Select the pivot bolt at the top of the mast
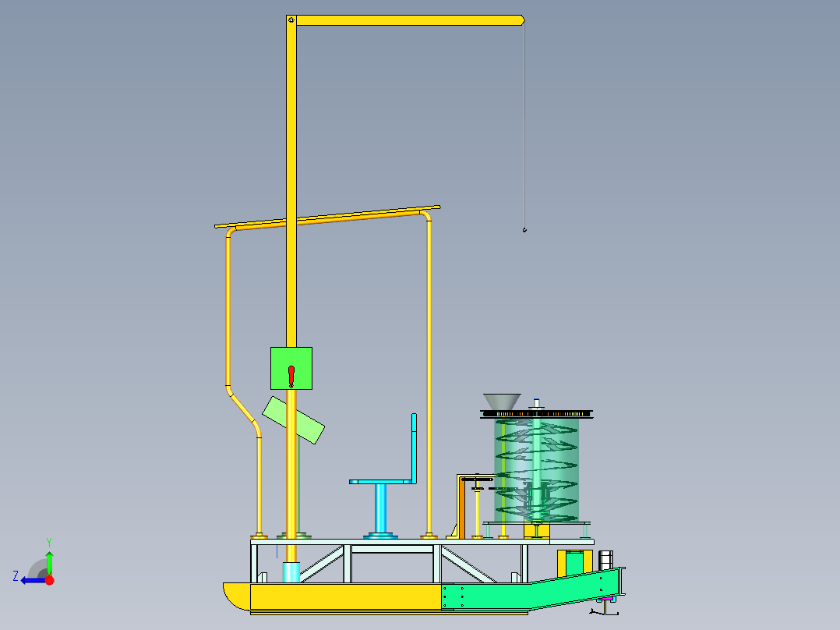The width and height of the screenshot is (840, 630). (291, 19)
